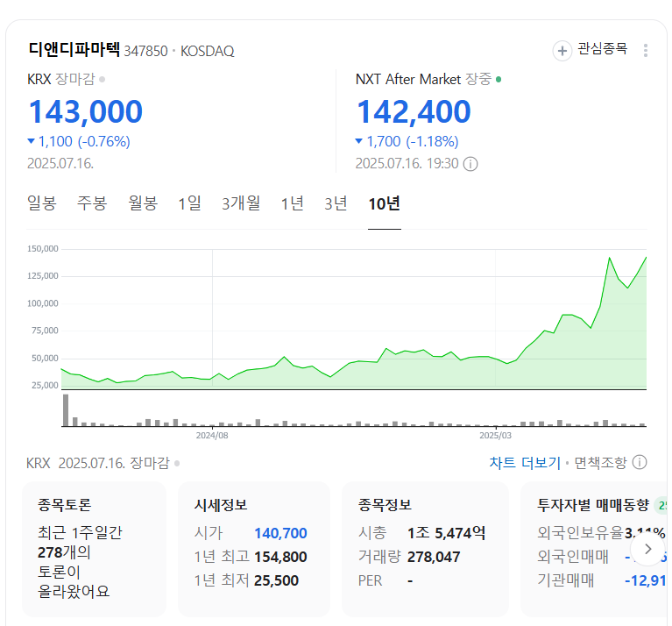This screenshot has height=626, width=672.
Task: Open the 면책조항 disclaimer text
Action: tap(600, 463)
